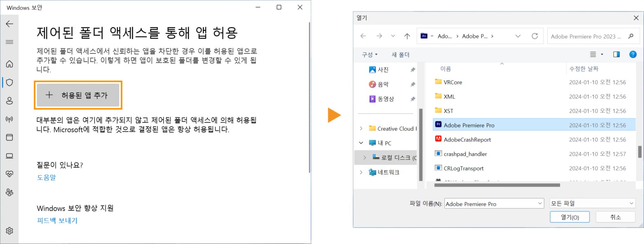The width and height of the screenshot is (644, 244).
Task: Open Home in Windows Security sidebar
Action: pos(9,64)
